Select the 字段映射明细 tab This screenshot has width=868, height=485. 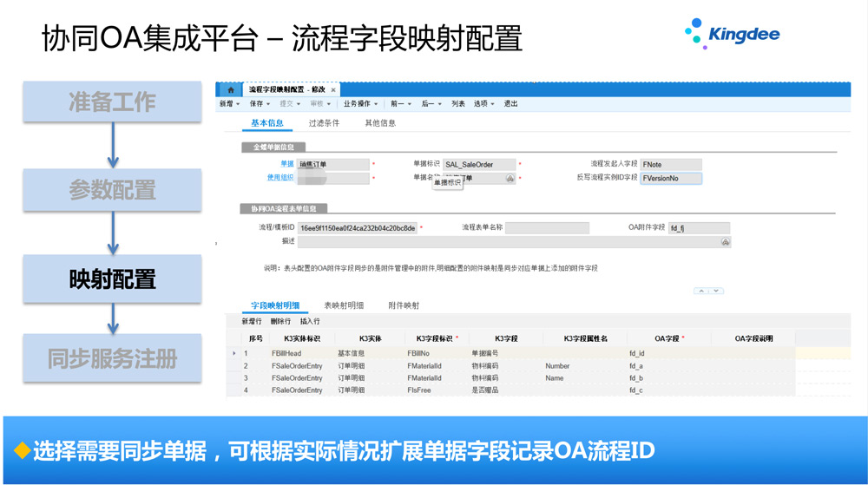[275, 305]
